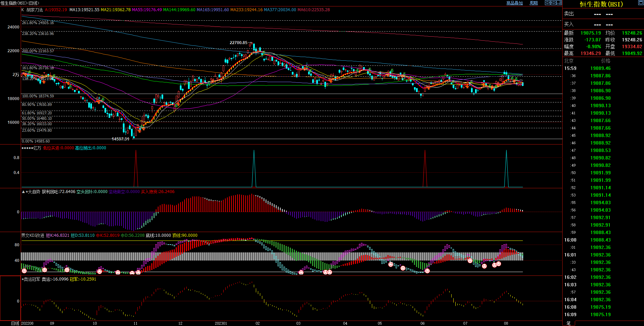
Task: Click the 100.00% 18374.59 Fibonacci level label
Action: coord(38,96)
